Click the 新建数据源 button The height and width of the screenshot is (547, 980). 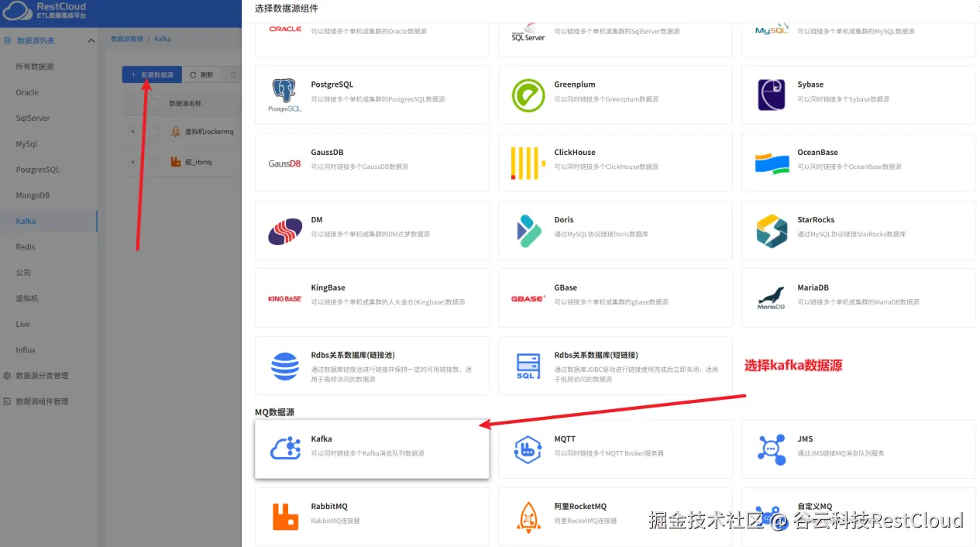(x=152, y=75)
